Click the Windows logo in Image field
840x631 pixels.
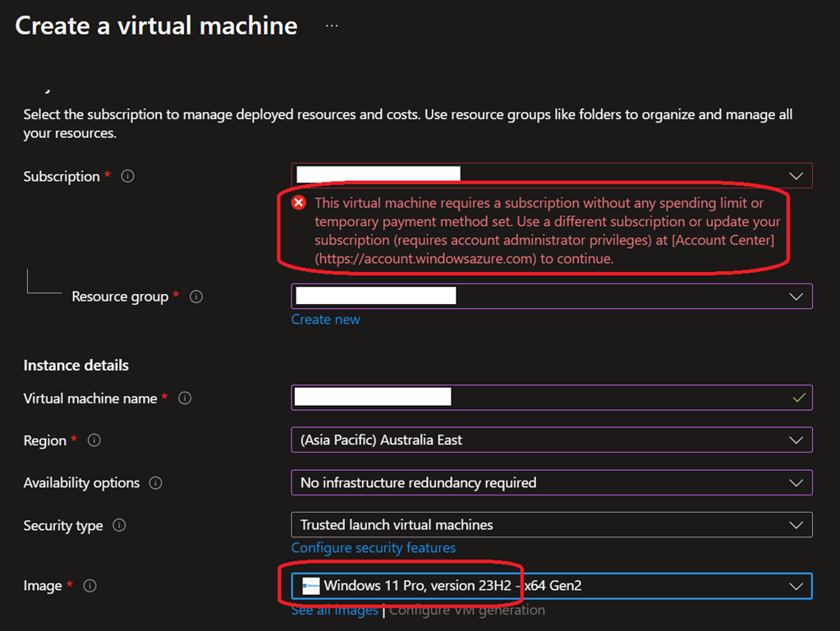click(310, 586)
